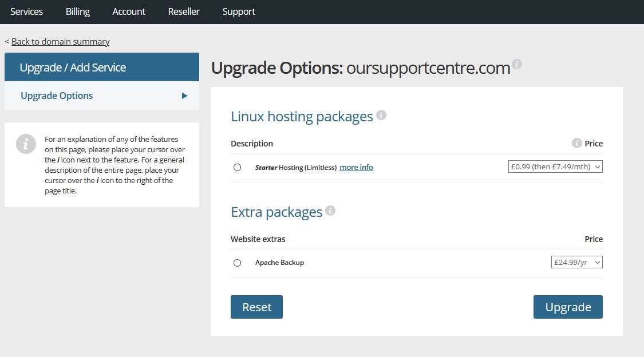Open the Linux hosting packages info icon
This screenshot has height=357, width=644.
[381, 114]
